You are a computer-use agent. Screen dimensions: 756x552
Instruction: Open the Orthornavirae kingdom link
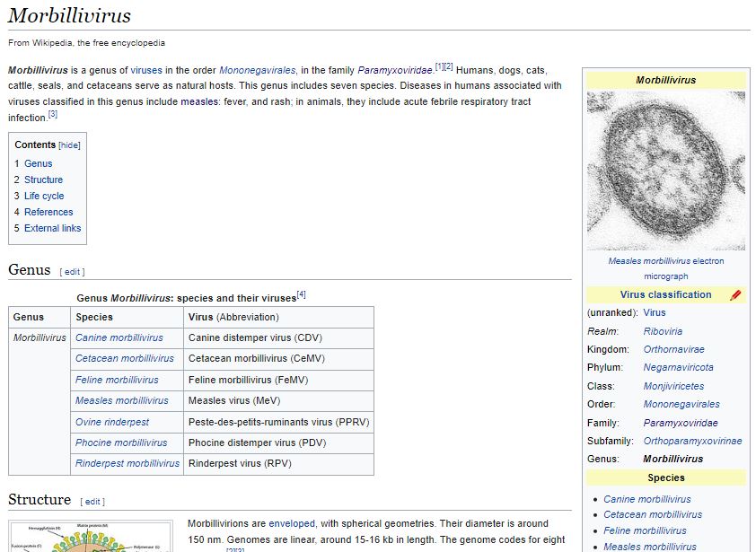(673, 349)
